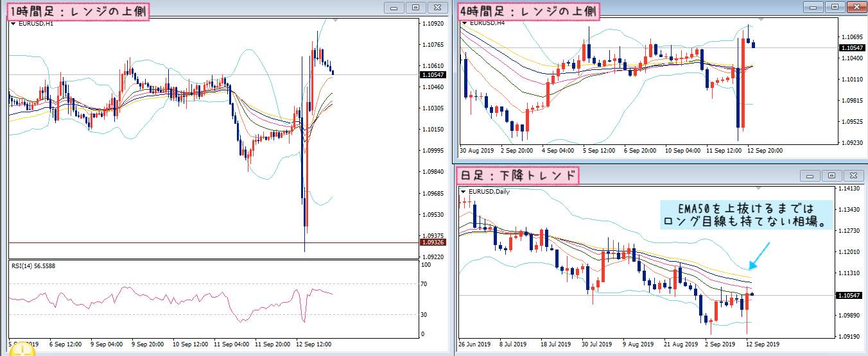Viewport: 868px width, 356px height.
Task: Click the RSI(14) 56.5588 indicator label
Action: pos(33,266)
